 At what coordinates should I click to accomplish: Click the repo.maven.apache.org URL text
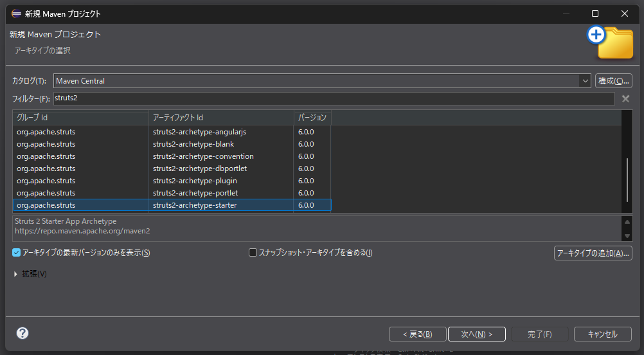tap(82, 231)
